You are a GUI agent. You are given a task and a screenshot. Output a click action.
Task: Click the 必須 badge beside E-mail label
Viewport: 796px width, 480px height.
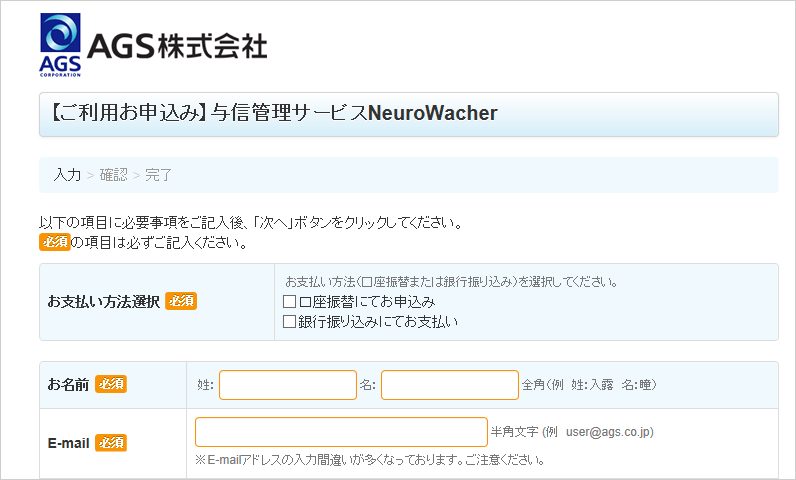point(111,443)
